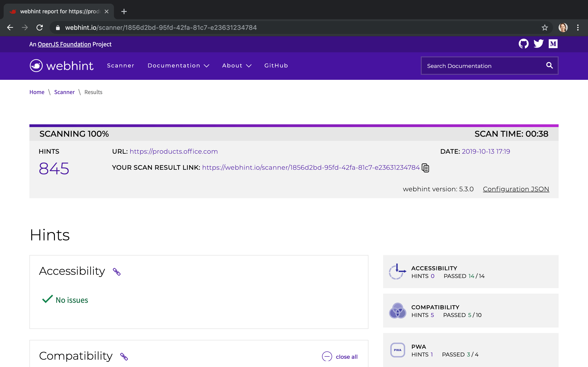Screen dimensions: 588x367
Task: Click the Home breadcrumb link
Action: pos(37,92)
